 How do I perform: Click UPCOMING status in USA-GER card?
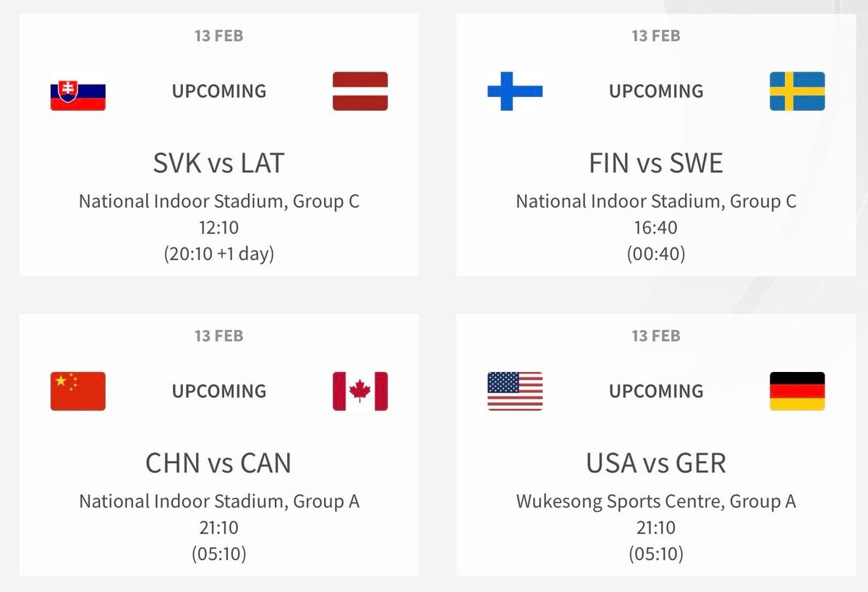(656, 392)
